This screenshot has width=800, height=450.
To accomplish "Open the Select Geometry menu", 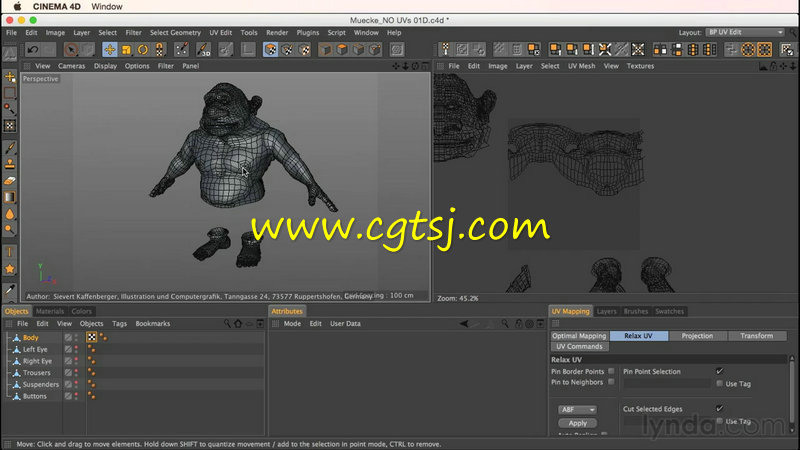I will click(x=175, y=32).
